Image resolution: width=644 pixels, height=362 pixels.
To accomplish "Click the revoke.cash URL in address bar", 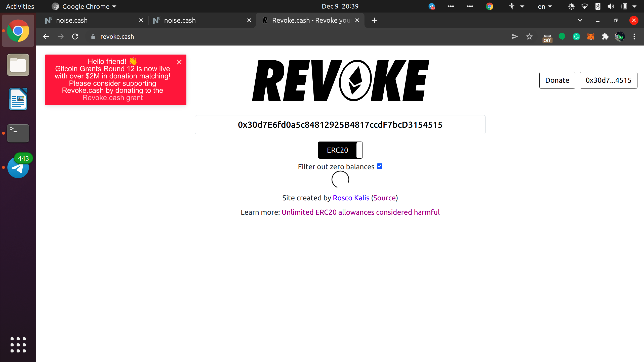I will point(117,37).
